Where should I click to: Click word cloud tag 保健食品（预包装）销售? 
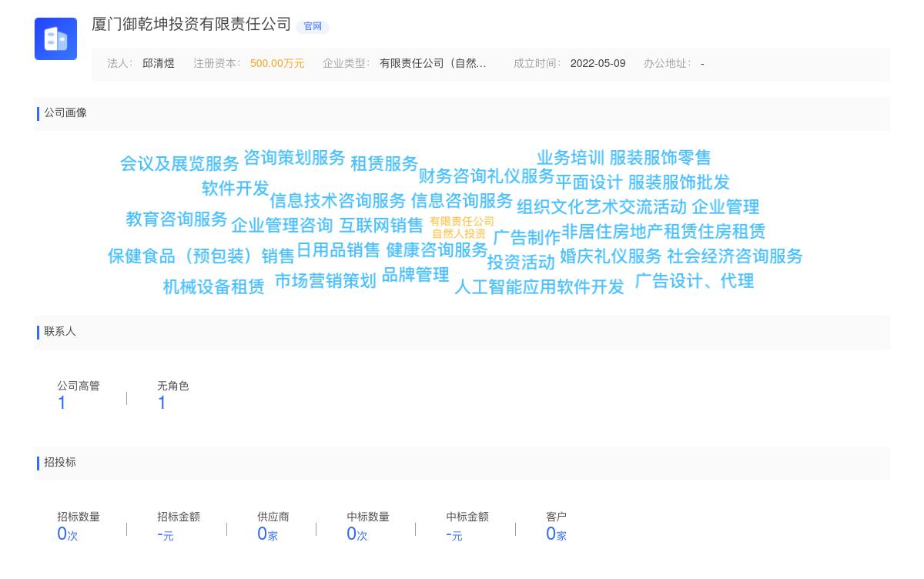[x=201, y=256]
